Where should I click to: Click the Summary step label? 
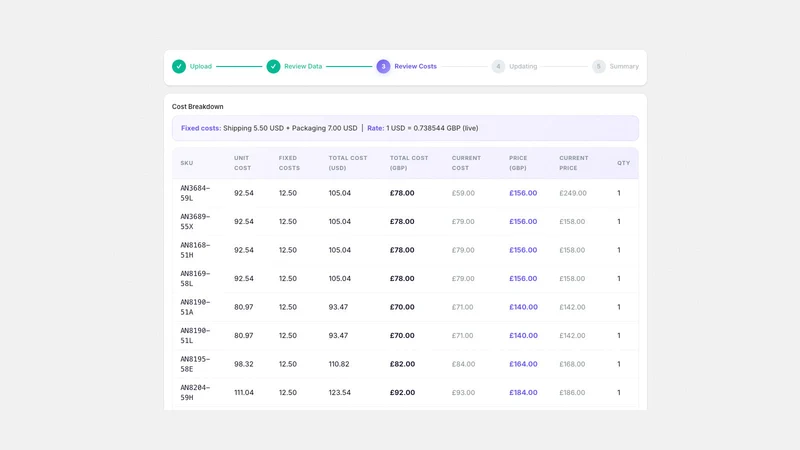(x=624, y=66)
